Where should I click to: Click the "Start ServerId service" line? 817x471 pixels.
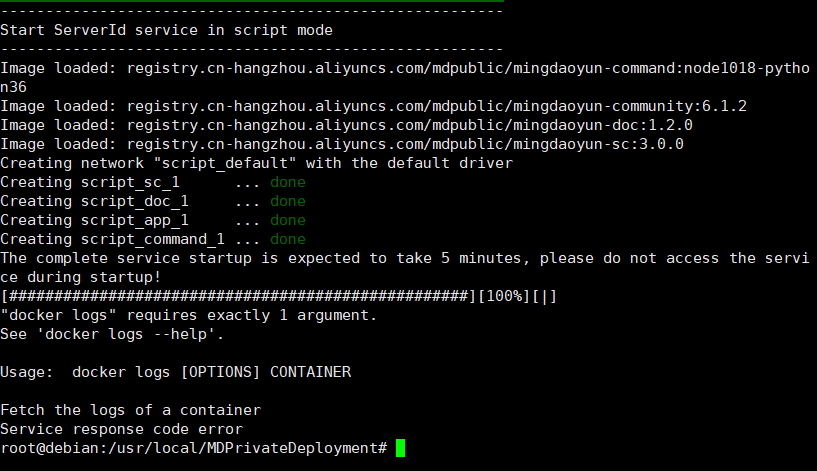(x=166, y=30)
